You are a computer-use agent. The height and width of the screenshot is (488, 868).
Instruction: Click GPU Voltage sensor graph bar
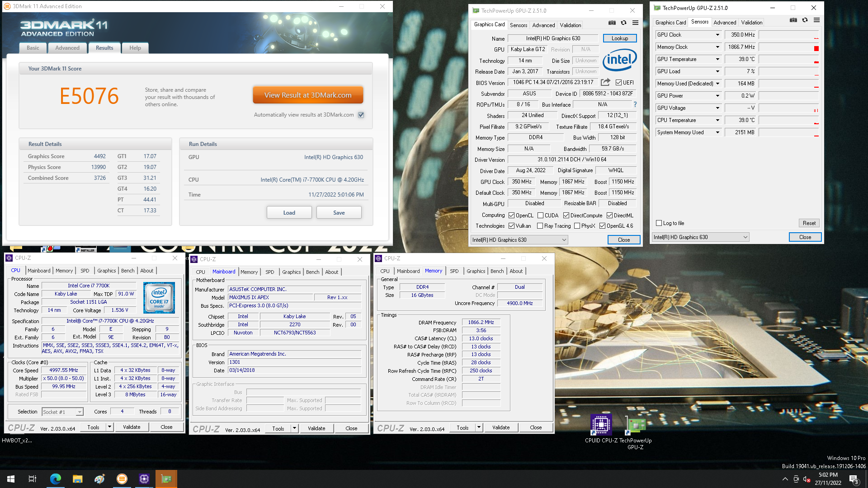(x=788, y=108)
